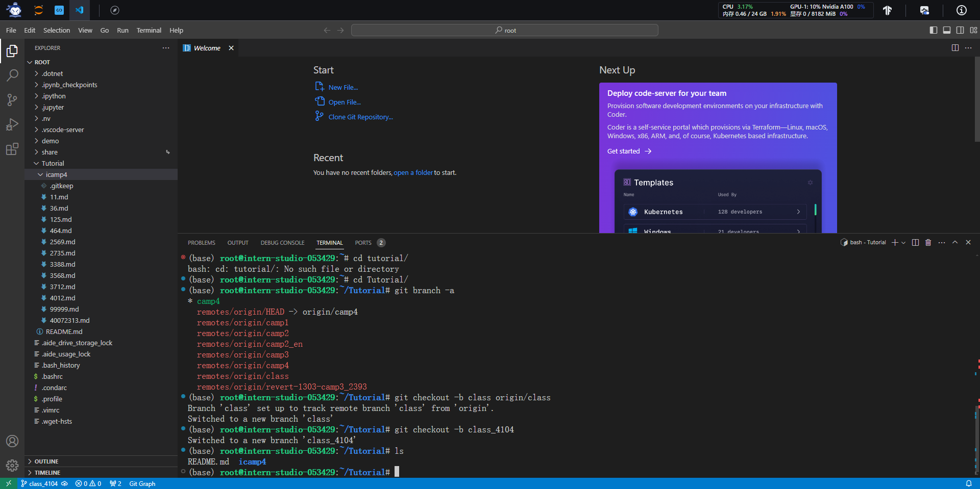The width and height of the screenshot is (980, 489).
Task: Toggle secondary side bar layout icon
Action: coord(960,30)
